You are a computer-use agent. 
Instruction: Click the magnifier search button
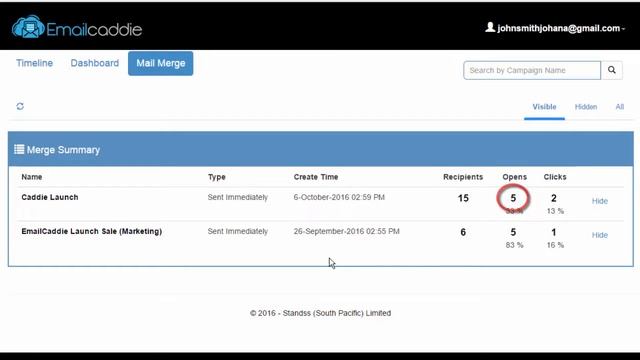(x=611, y=70)
